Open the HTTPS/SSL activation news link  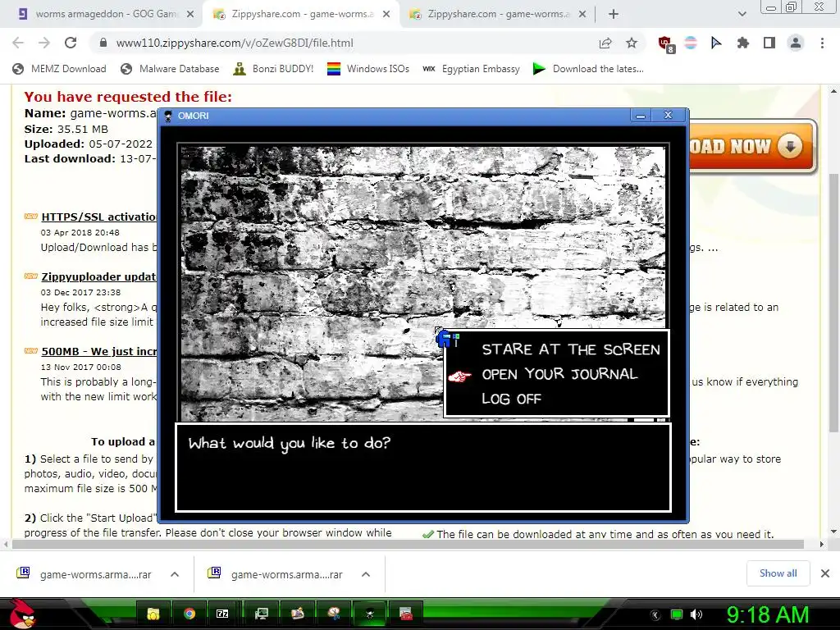pyautogui.click(x=99, y=217)
